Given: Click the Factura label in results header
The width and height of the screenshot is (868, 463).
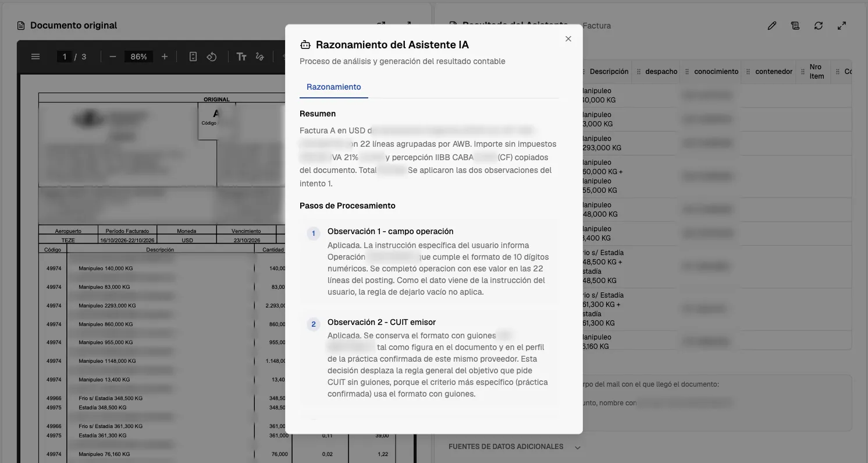Looking at the screenshot, I should (x=597, y=26).
